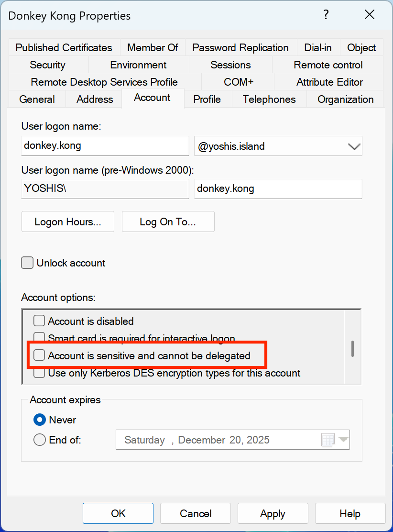
Task: Expand the @yoshis.island domain suffix dropdown
Action: (353, 146)
